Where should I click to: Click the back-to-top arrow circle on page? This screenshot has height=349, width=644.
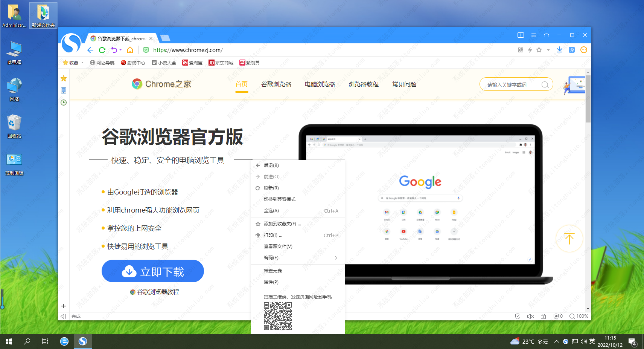coord(569,239)
